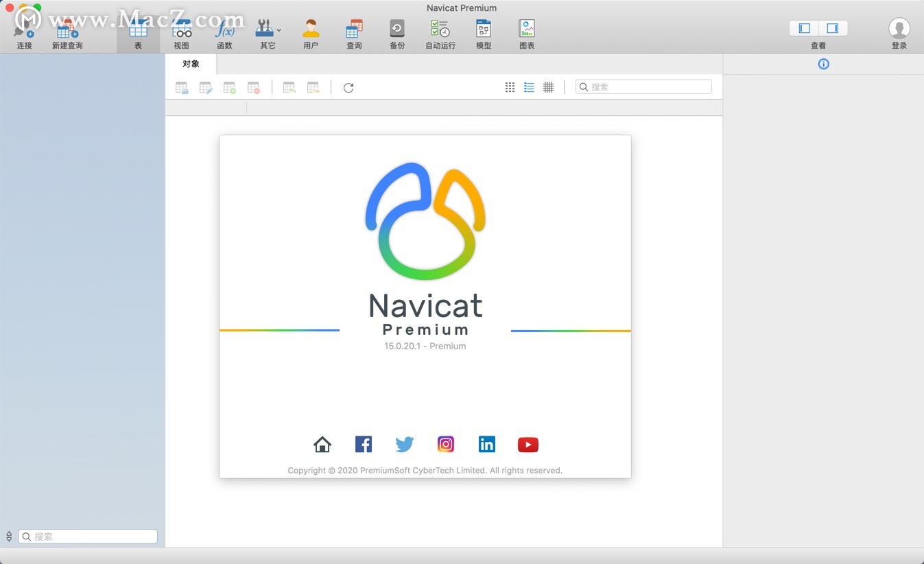Toggle the right information pane
924x564 pixels.
(x=832, y=28)
